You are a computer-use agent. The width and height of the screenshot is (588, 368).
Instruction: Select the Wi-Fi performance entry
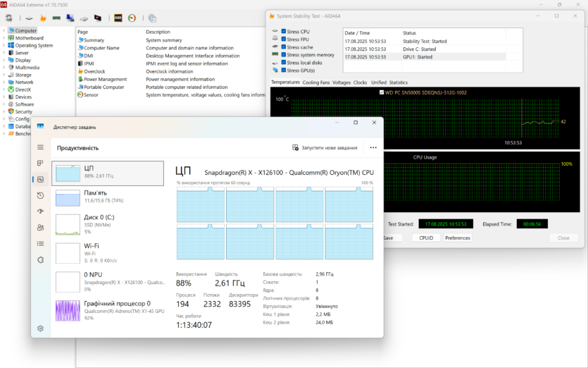coord(108,253)
